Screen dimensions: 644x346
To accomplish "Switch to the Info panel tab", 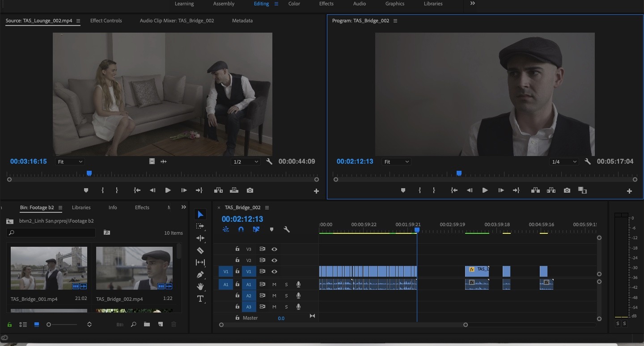I will point(113,207).
